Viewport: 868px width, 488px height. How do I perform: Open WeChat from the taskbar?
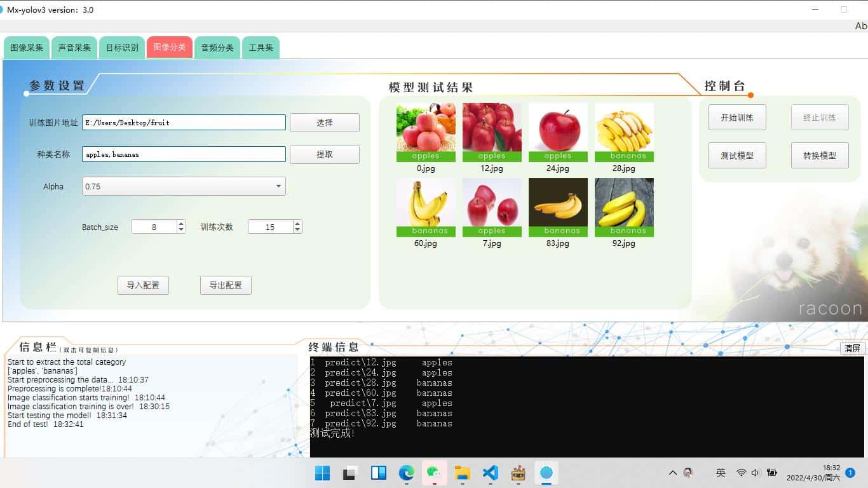click(435, 473)
